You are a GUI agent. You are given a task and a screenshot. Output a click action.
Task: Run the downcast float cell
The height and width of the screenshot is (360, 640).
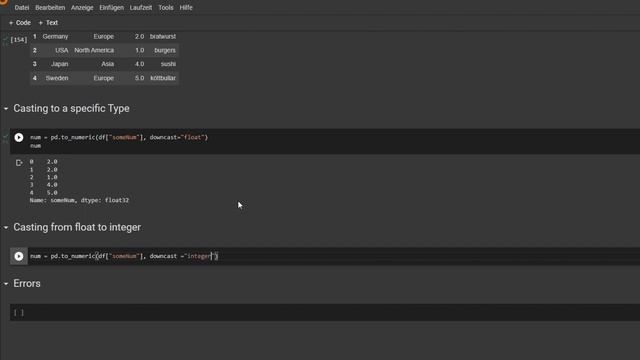point(19,138)
